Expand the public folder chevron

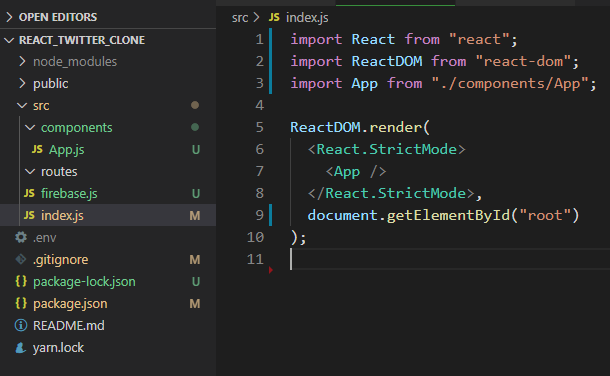(x=23, y=84)
